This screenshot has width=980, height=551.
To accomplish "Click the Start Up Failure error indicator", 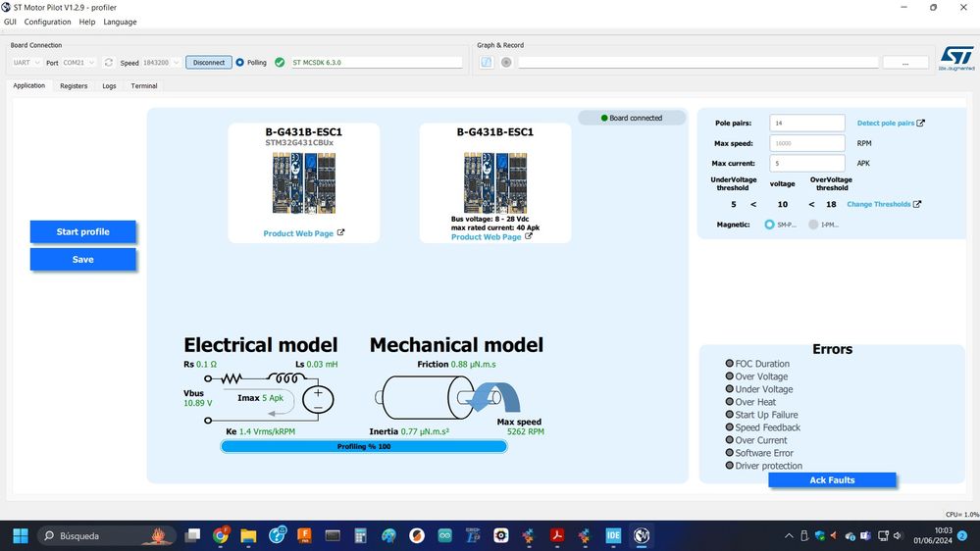I will tap(730, 414).
